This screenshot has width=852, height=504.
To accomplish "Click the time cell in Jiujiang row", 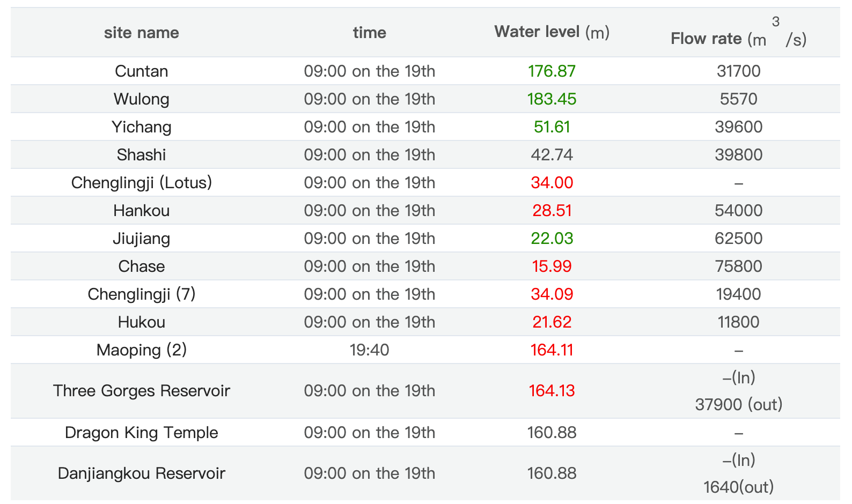I will point(370,239).
